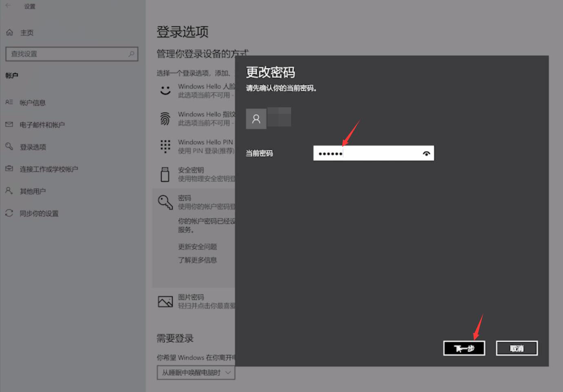Click the search magnifier in 查找设置 box
563x392 pixels.
131,54
